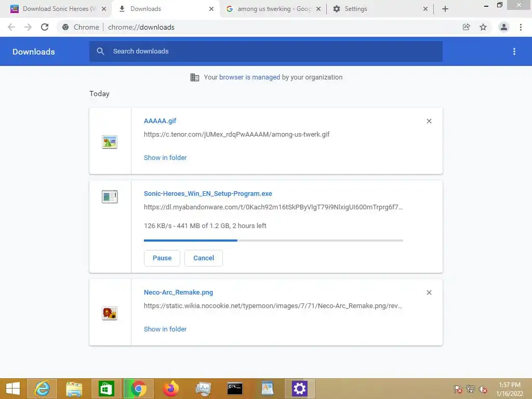
Task: Open the PC settings gear taskbar icon
Action: point(300,389)
